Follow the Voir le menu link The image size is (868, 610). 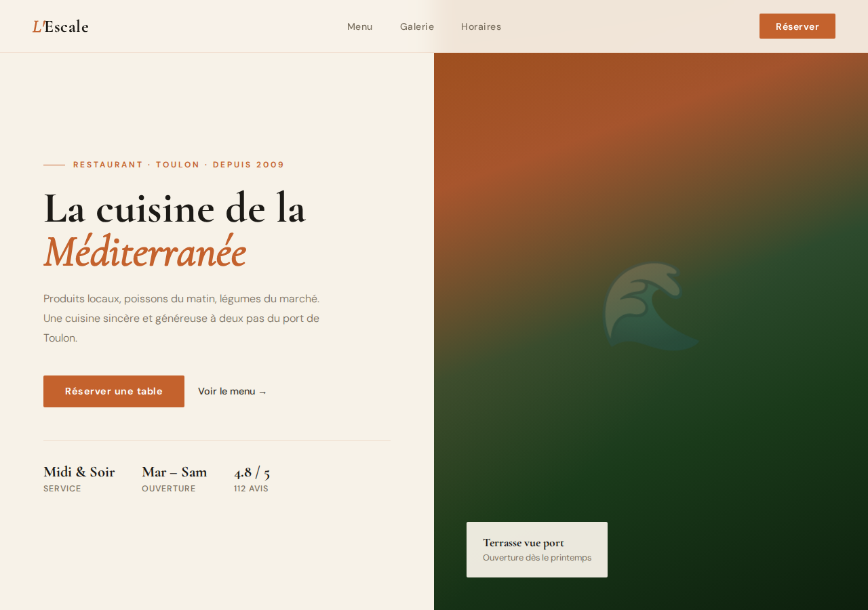tap(232, 391)
